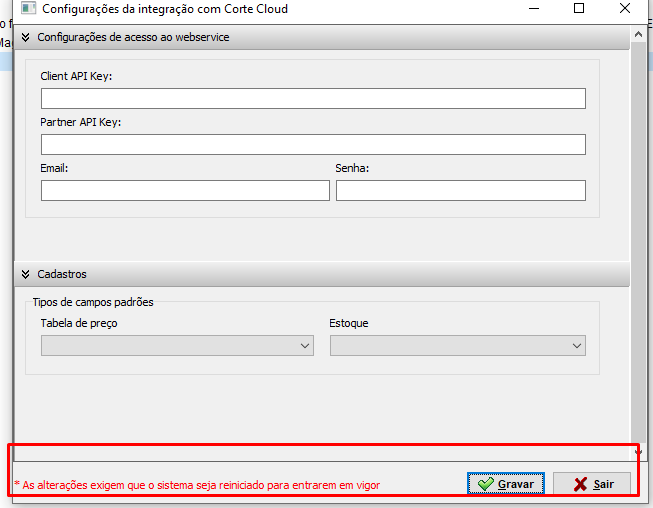
Task: Open the Estoque dropdown
Action: [458, 346]
